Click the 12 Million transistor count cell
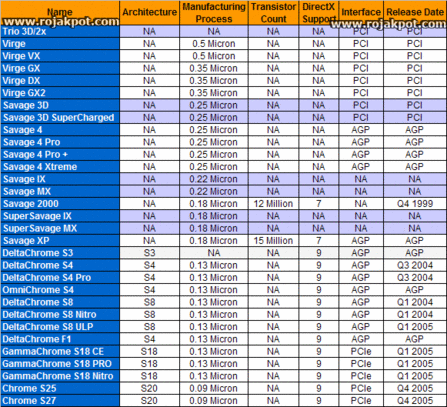Image resolution: width=447 pixels, height=407 pixels. coord(273,204)
